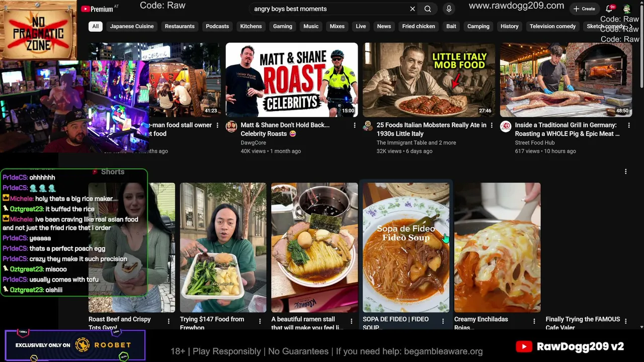Viewport: 644px width, 362px height.
Task: Filter by History chip
Action: pos(510,26)
